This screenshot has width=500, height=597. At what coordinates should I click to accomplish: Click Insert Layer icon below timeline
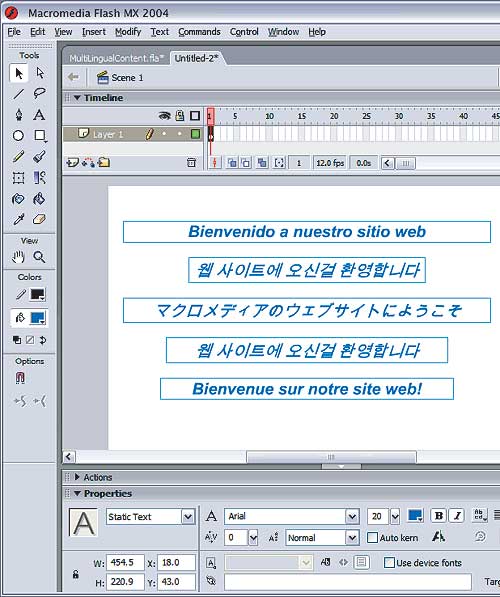pyautogui.click(x=72, y=163)
